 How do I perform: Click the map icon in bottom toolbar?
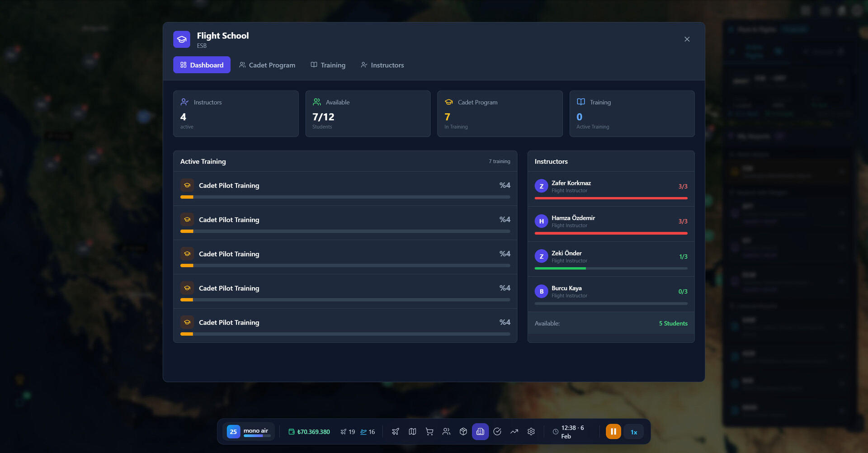pos(412,432)
